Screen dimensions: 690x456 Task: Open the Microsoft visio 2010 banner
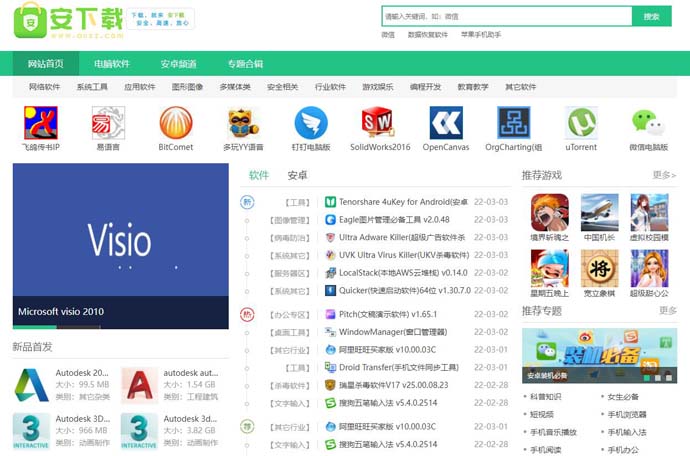point(121,246)
